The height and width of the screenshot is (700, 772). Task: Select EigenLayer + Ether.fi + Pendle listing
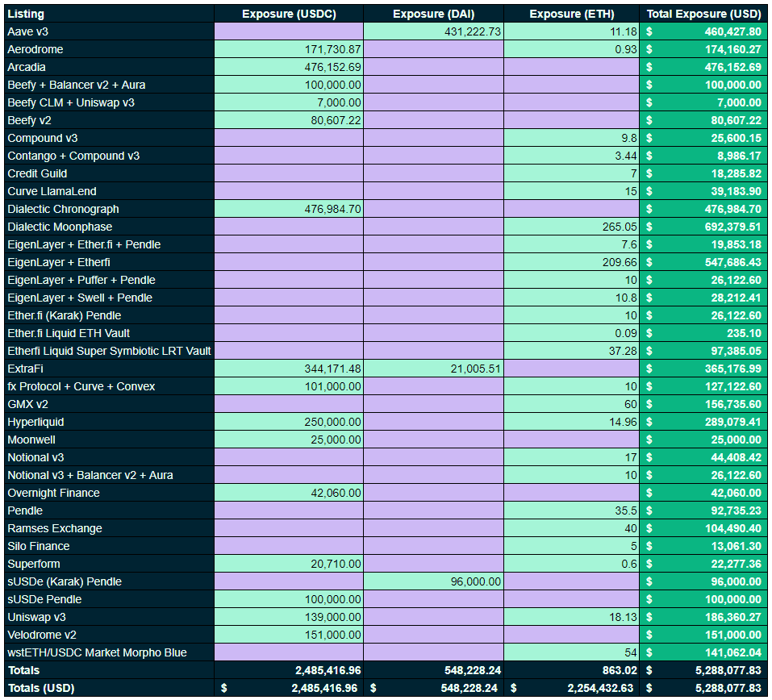(109, 244)
